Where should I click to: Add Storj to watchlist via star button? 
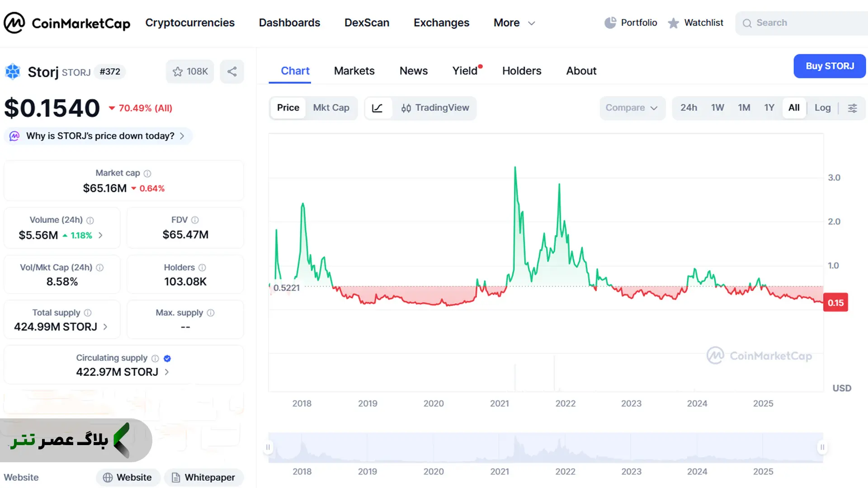click(x=190, y=71)
